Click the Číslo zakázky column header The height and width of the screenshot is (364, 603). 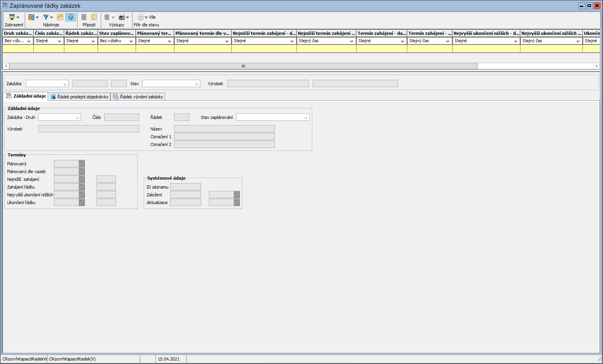48,33
